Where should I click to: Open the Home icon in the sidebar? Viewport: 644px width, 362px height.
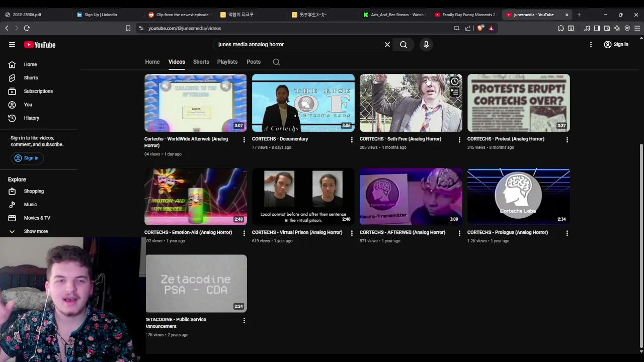[12, 64]
